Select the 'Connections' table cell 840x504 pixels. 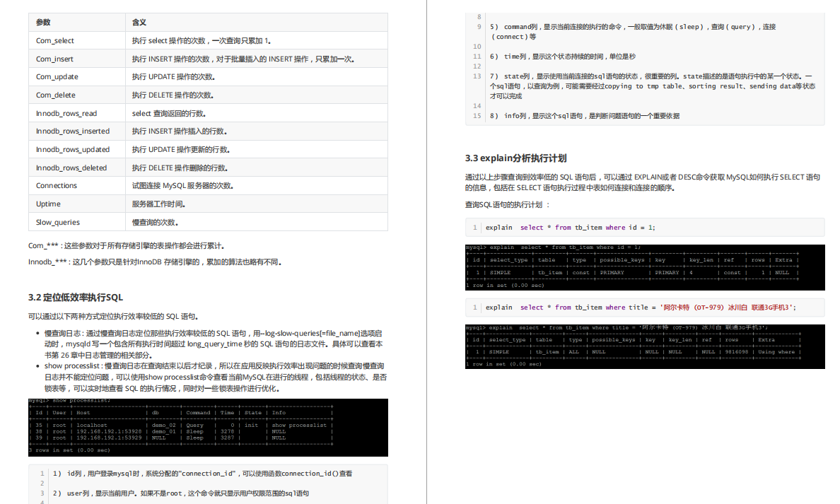pos(76,185)
